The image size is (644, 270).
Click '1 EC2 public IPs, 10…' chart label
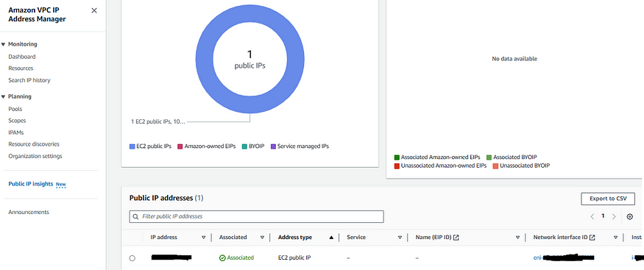pyautogui.click(x=158, y=122)
